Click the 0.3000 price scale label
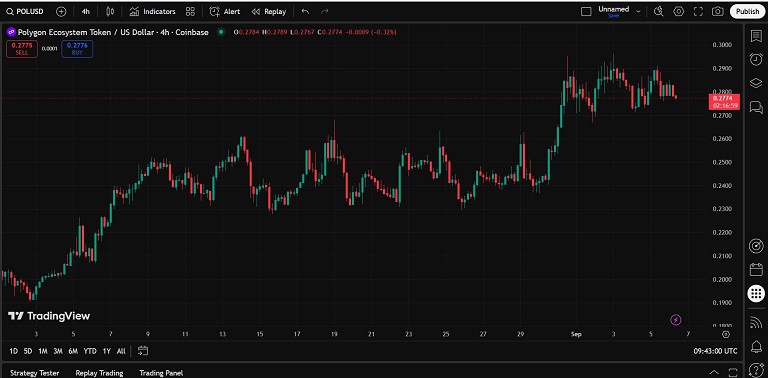Screen dimensions: 768x378 tap(722, 45)
